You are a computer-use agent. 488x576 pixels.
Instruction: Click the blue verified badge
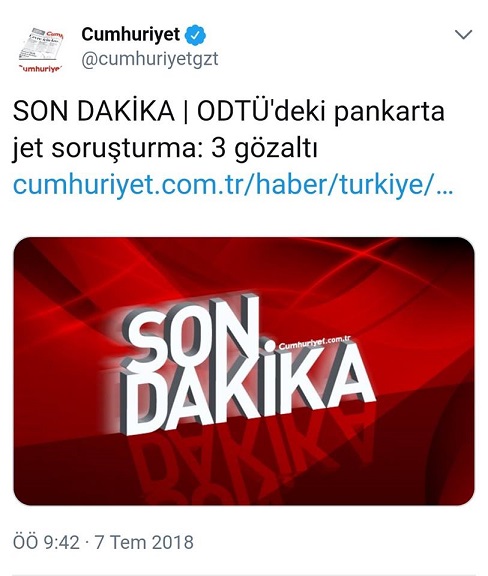[195, 35]
